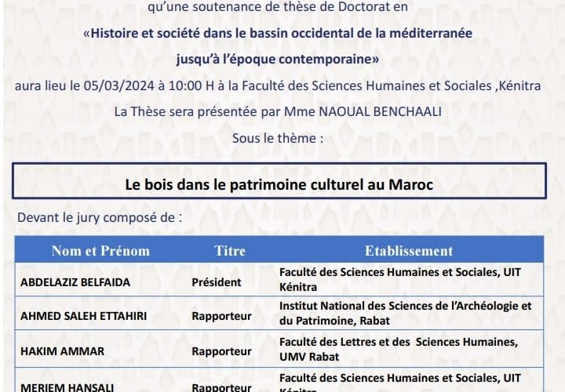Click the 'Devant le jury composé de' text

click(100, 217)
